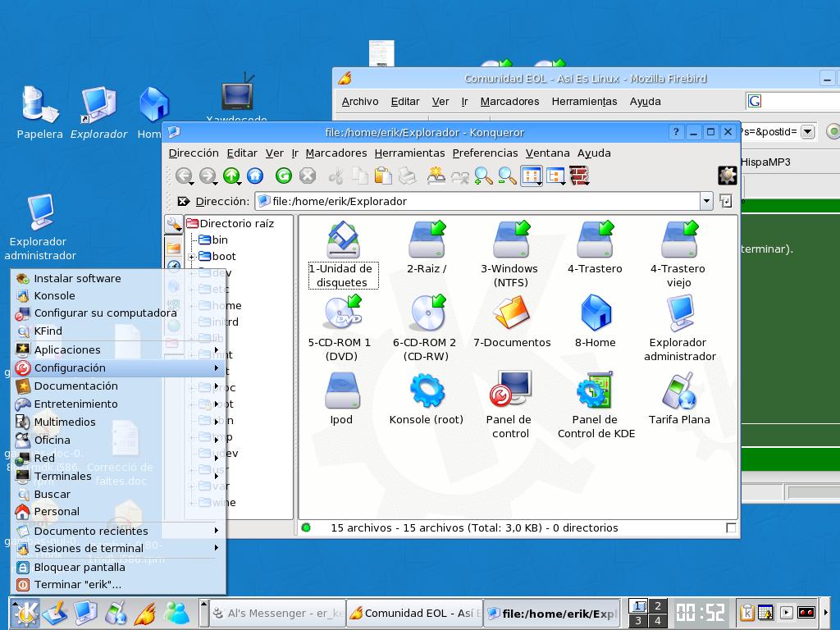
Task: Click the zoom in magnifier icon
Action: (484, 176)
